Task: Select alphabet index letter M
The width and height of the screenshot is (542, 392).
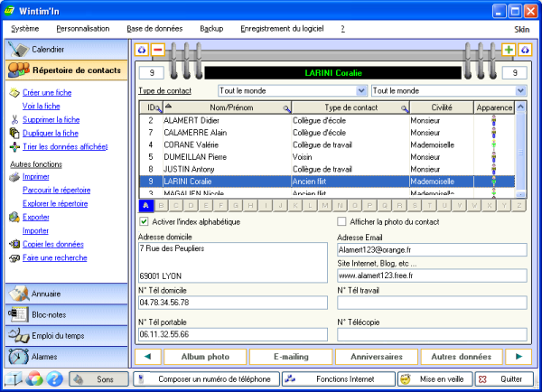Action: [x=325, y=206]
